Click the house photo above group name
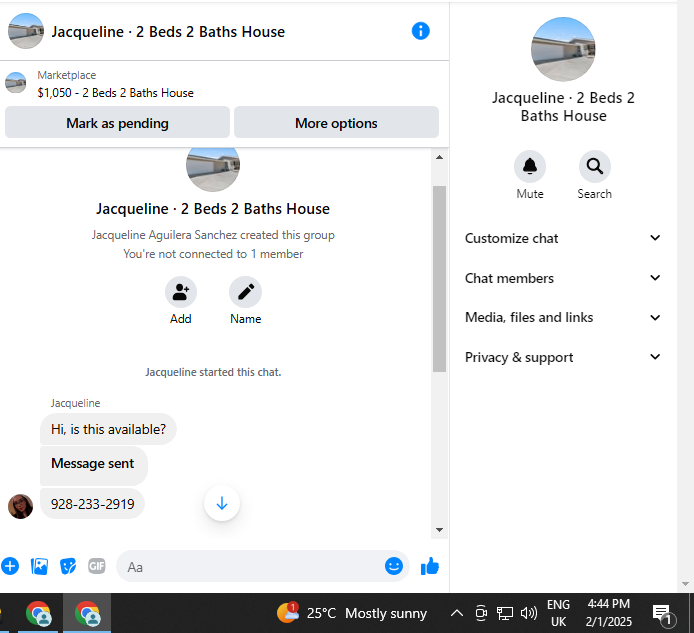 [x=213, y=169]
